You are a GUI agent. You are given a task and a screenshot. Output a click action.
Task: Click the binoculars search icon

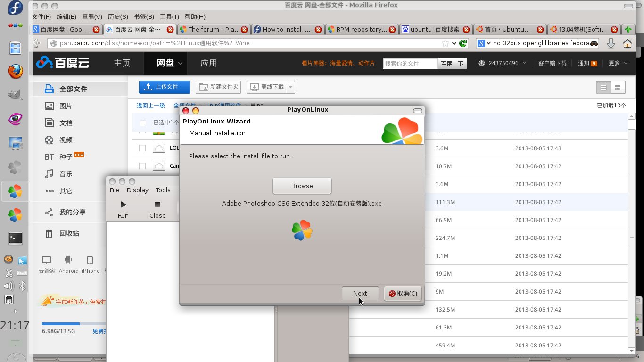point(594,43)
